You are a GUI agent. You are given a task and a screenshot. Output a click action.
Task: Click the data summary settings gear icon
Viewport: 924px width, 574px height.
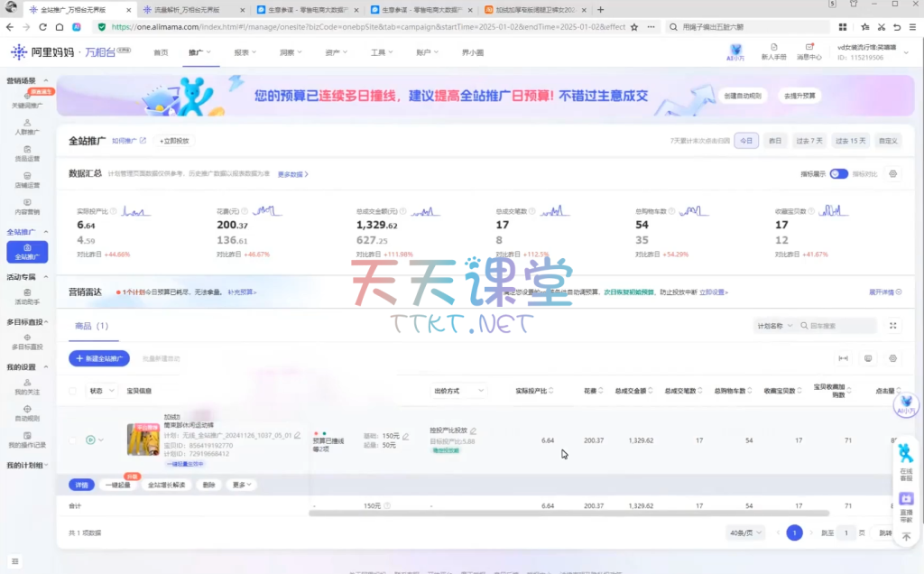pos(892,174)
